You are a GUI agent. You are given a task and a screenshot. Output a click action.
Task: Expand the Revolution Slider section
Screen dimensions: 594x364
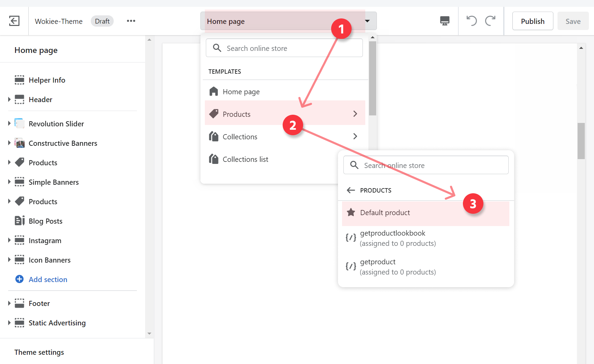coord(9,124)
